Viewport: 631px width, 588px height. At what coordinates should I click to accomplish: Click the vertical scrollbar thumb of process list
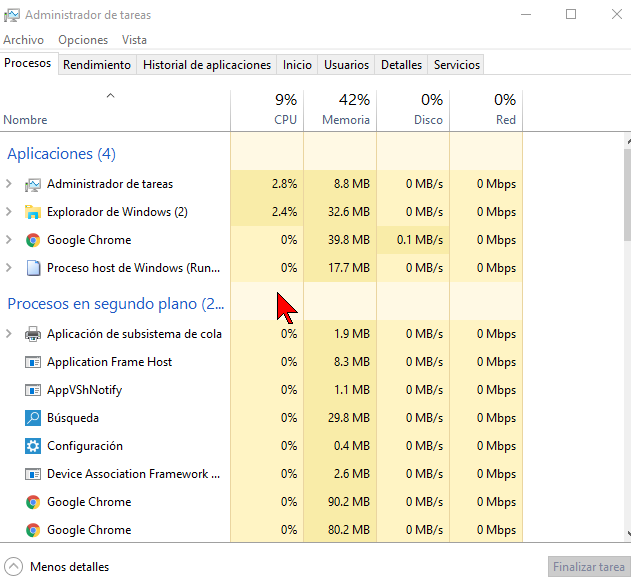pos(627,195)
